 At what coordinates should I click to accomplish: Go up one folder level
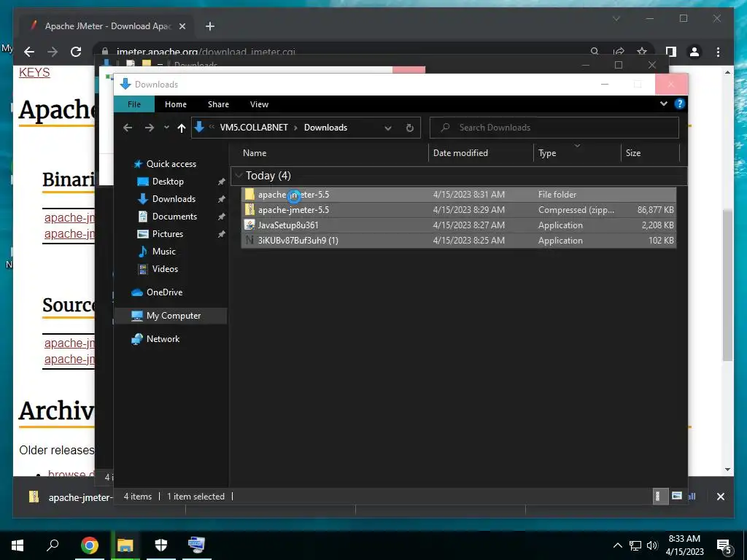pos(181,128)
